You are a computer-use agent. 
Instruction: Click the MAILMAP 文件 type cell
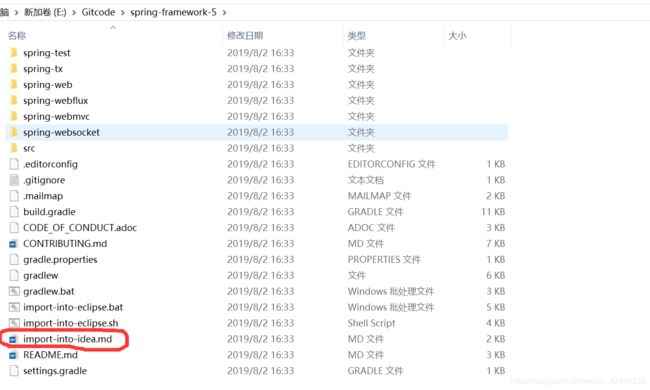pos(379,196)
